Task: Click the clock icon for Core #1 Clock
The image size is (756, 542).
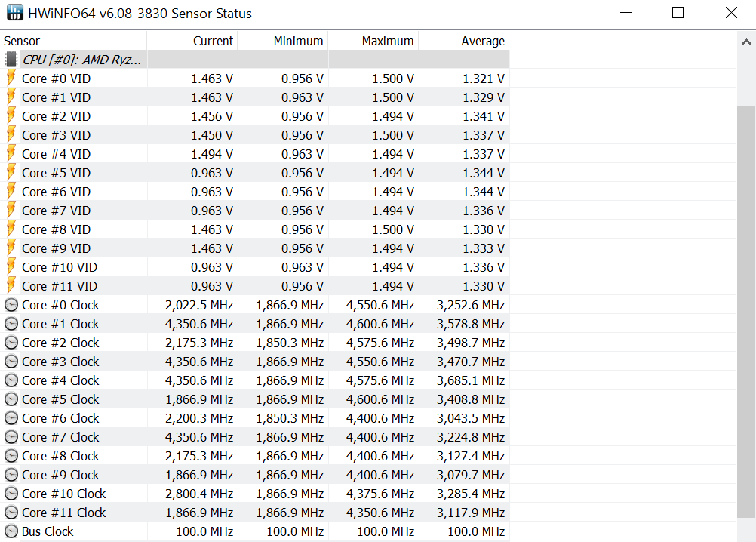Action: coord(11,324)
